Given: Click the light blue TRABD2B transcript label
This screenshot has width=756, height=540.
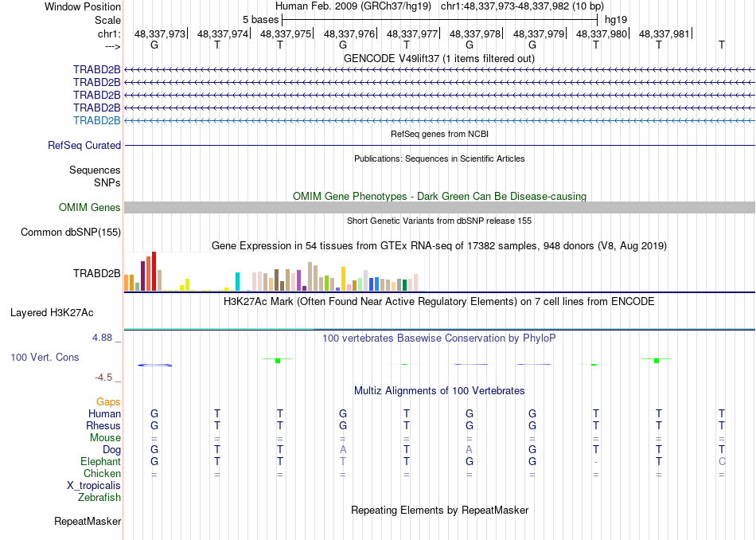Looking at the screenshot, I should [96, 120].
